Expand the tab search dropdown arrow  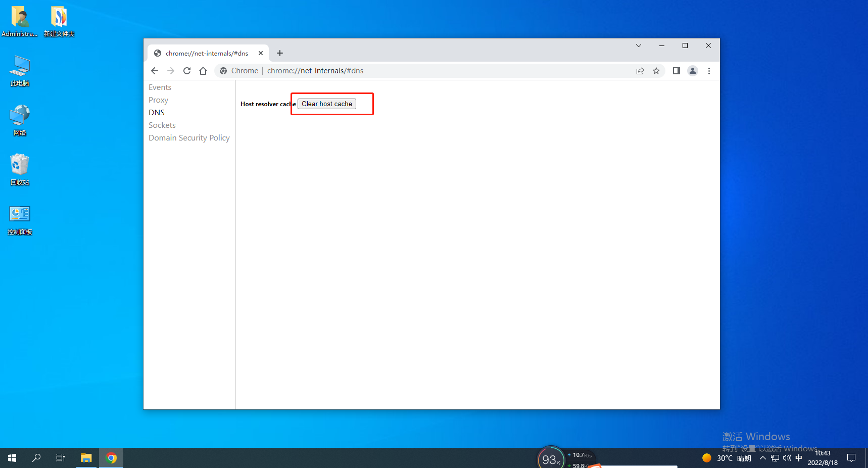tap(639, 45)
